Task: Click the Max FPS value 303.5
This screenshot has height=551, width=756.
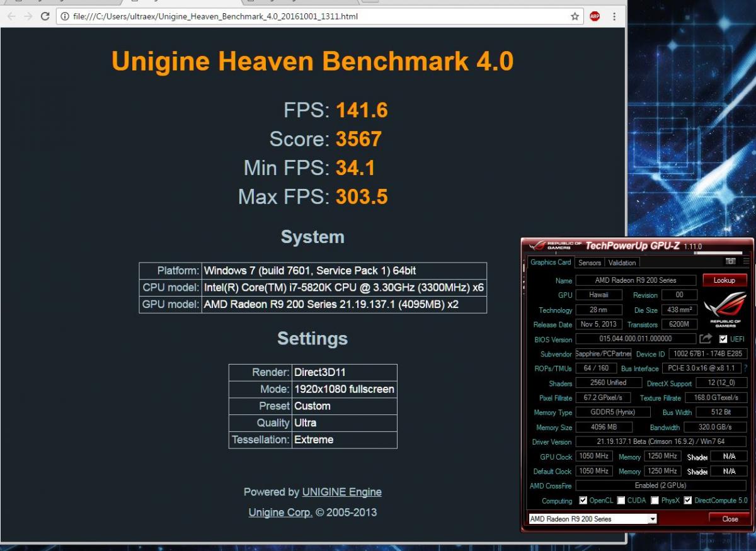Action: pos(362,197)
